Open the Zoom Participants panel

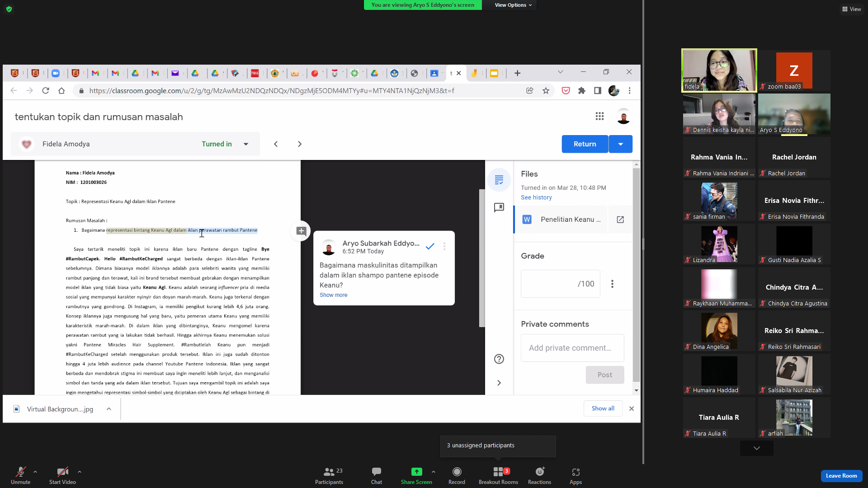[x=329, y=476]
